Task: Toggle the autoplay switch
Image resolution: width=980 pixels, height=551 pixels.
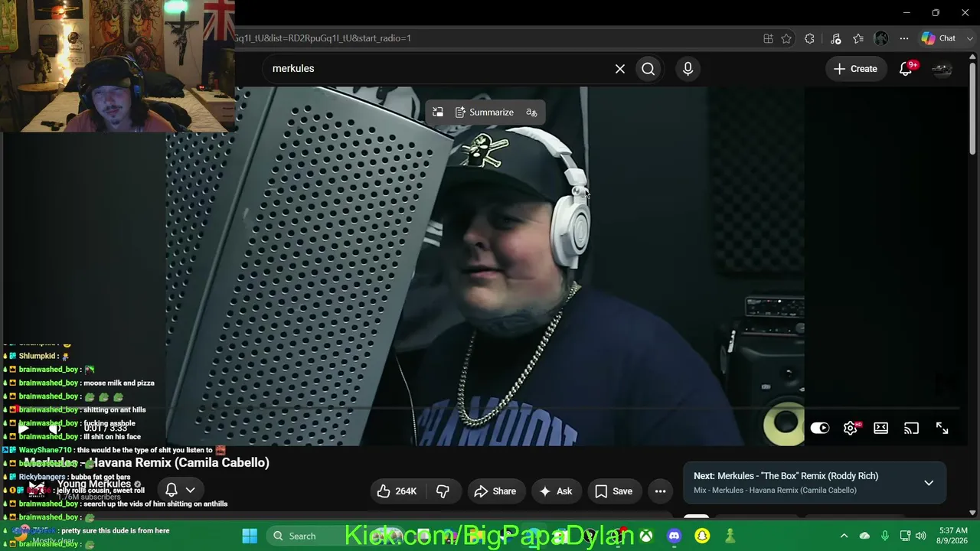Action: click(820, 428)
